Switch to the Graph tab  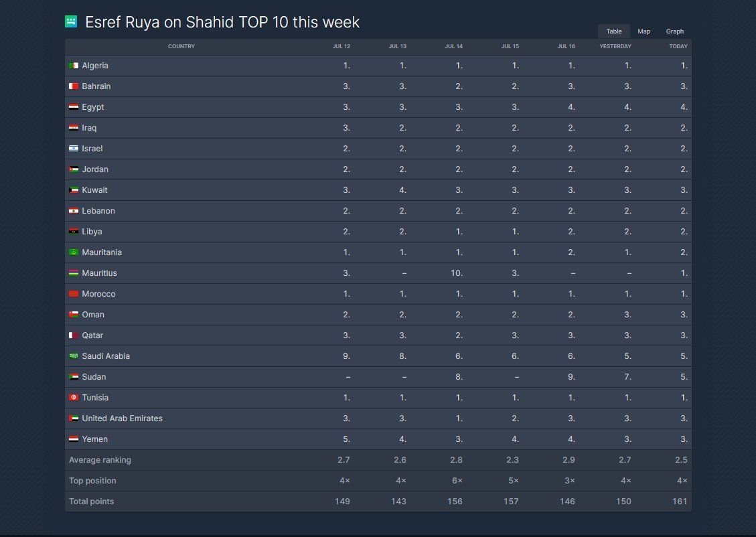[x=674, y=31]
